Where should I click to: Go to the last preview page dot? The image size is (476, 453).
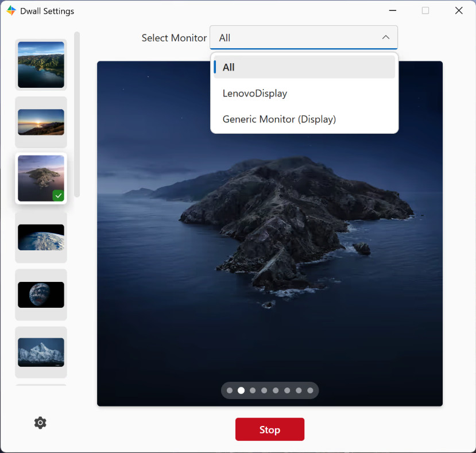click(x=310, y=390)
